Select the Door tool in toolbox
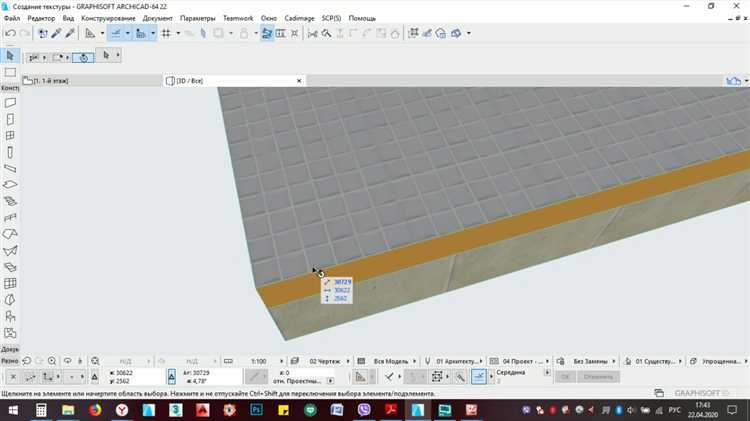The width and height of the screenshot is (750, 421). (10, 120)
